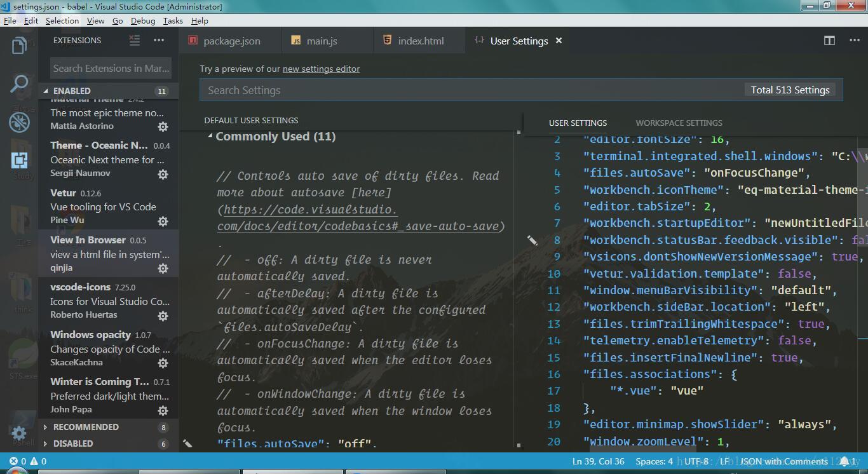This screenshot has height=474, width=868.
Task: Click the Extensions icon in activity bar
Action: pyautogui.click(x=19, y=160)
